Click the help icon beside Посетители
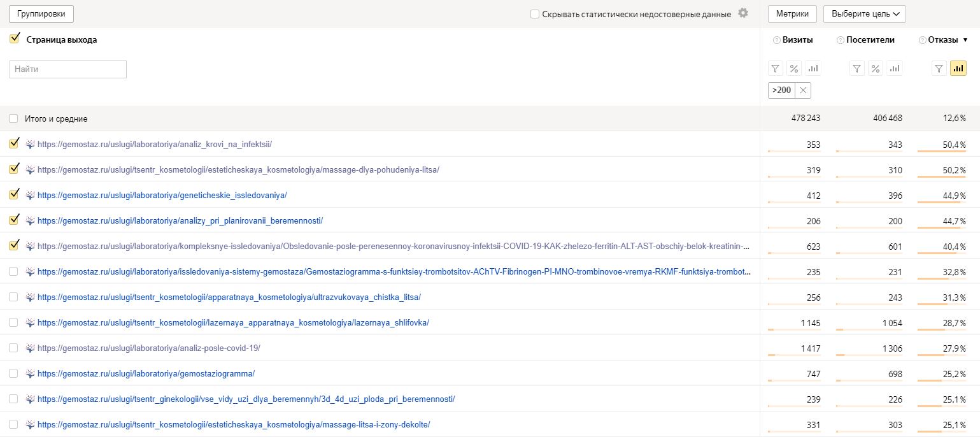Screen dimensions: 980x437 pyautogui.click(x=841, y=40)
